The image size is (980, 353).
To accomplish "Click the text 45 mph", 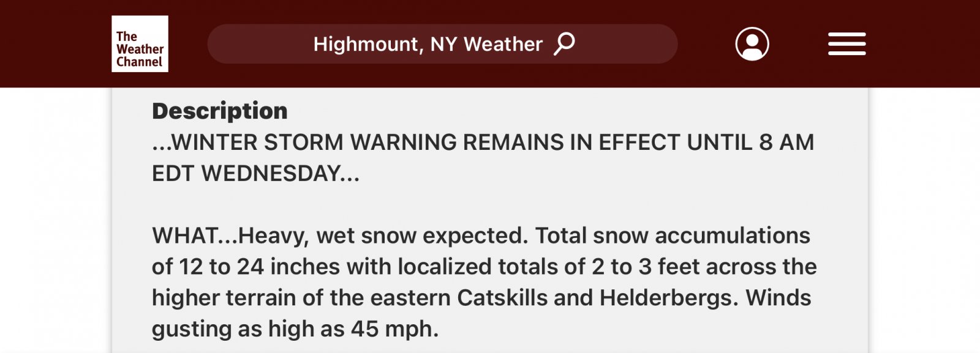I will coord(394,329).
